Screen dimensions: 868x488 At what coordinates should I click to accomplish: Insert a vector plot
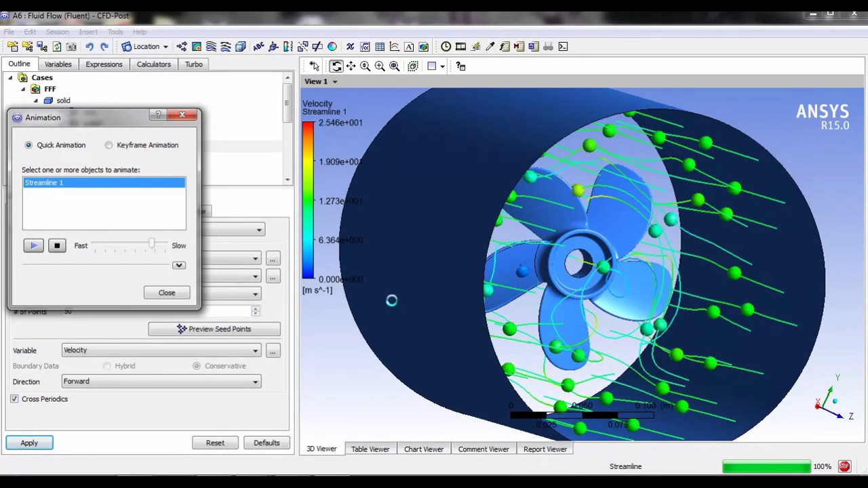coord(182,47)
